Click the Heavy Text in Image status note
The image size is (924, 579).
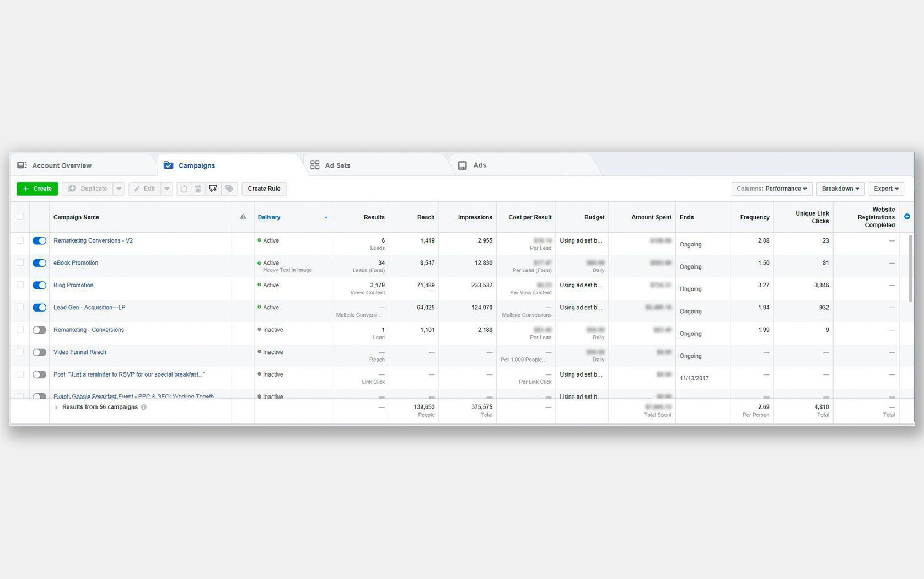[287, 270]
